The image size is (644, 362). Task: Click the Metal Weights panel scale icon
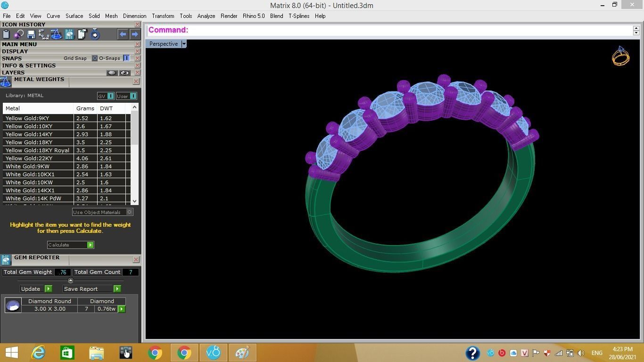6,82
